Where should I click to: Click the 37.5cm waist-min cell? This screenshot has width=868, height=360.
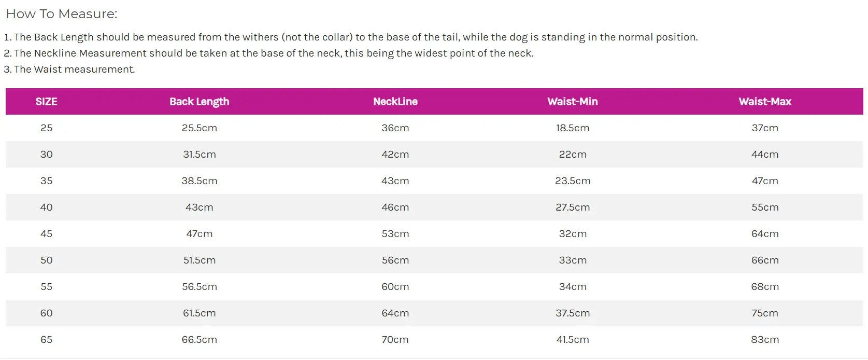(x=572, y=313)
